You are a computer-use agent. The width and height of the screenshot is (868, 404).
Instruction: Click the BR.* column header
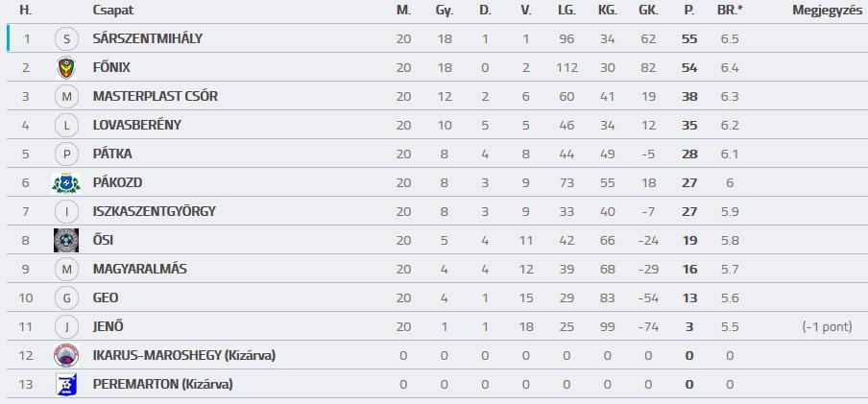730,10
